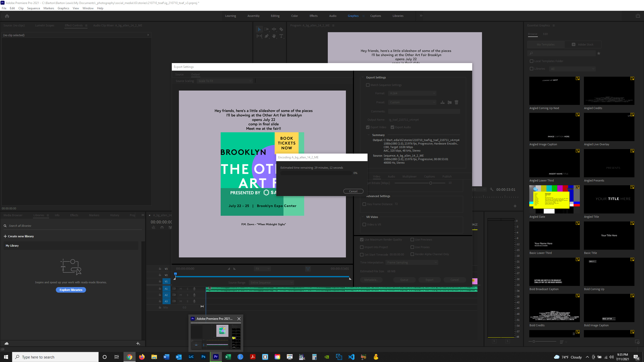Click the Queue button

pyautogui.click(x=404, y=280)
